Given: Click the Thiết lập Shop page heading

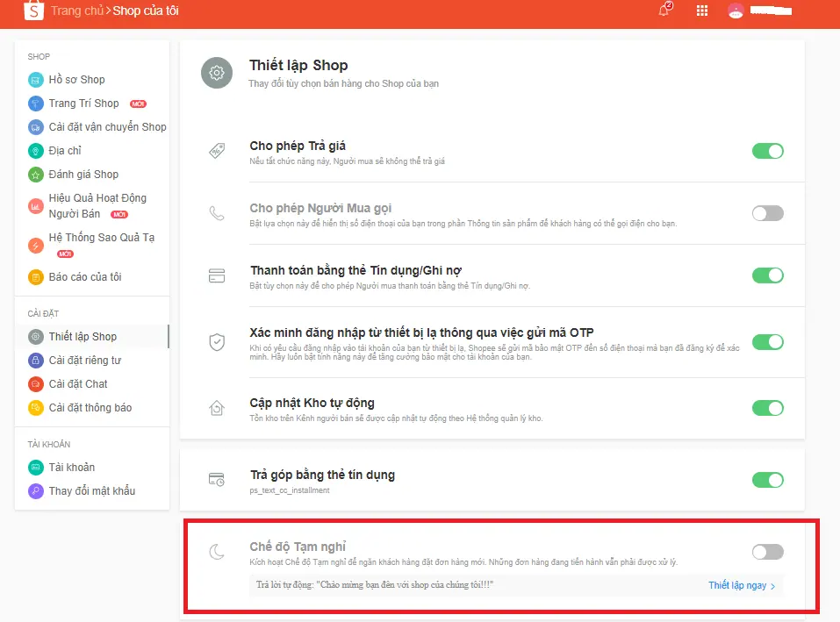Looking at the screenshot, I should [x=298, y=65].
